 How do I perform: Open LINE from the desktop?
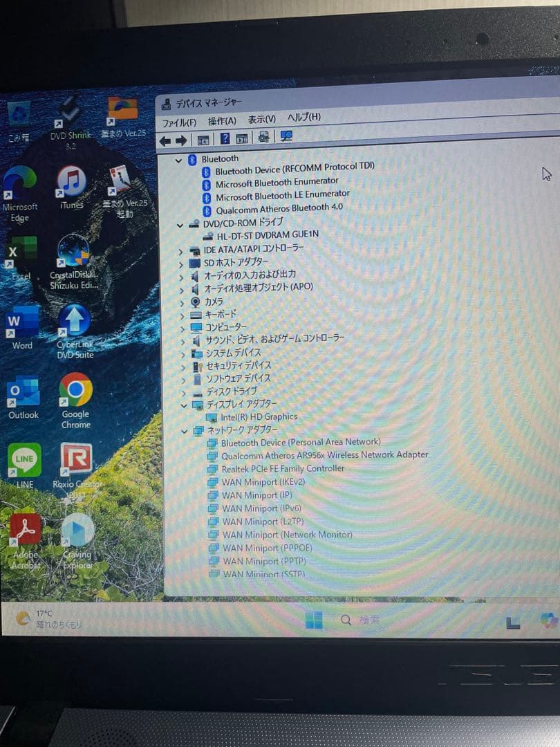tap(24, 460)
